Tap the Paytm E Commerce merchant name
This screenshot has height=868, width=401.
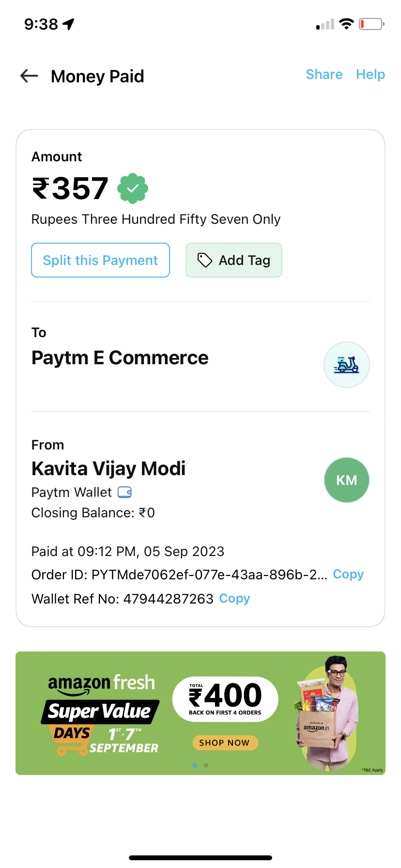[120, 358]
